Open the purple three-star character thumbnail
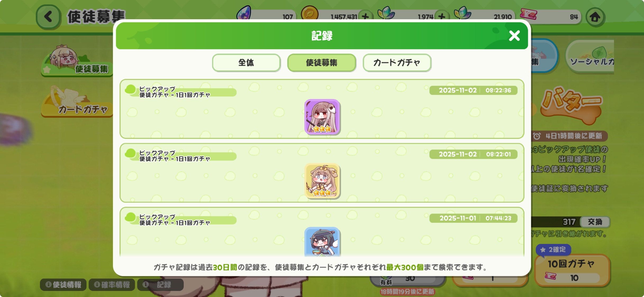Screen dimensions: 644x297 click(322, 117)
